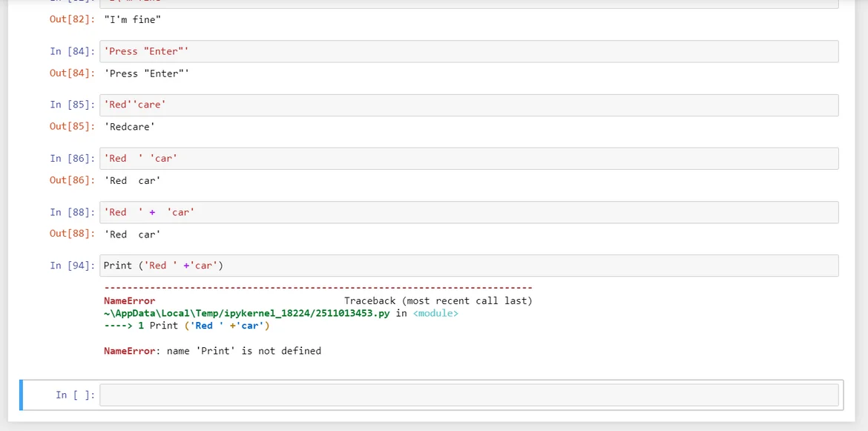
Task: Click the Print ('Red ' +'car') cell
Action: click(x=469, y=266)
